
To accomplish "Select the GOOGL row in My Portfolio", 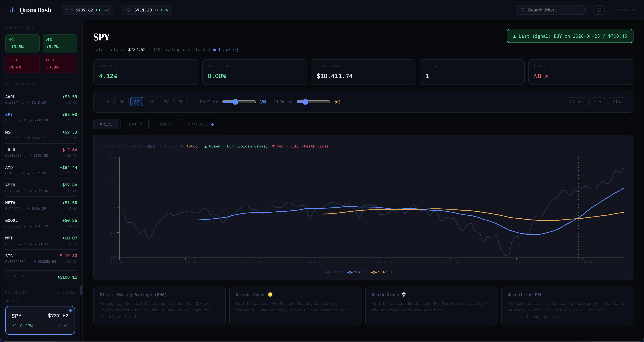I will 41,223.
